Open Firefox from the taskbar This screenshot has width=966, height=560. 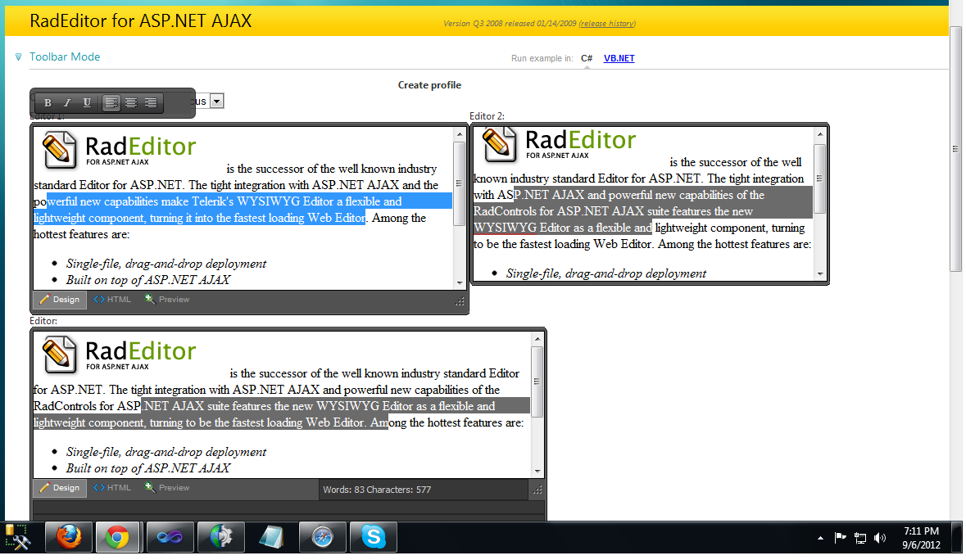coord(69,538)
